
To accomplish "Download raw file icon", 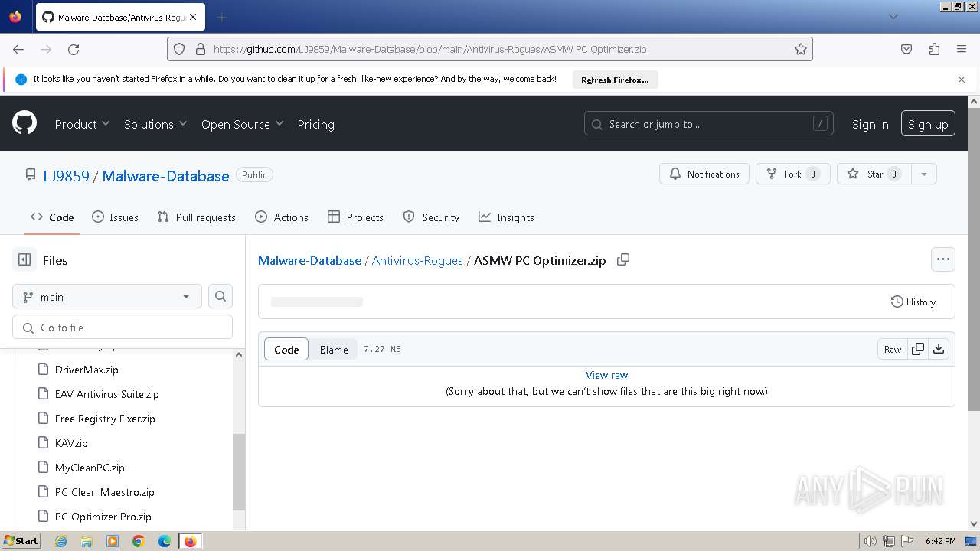I will (939, 349).
